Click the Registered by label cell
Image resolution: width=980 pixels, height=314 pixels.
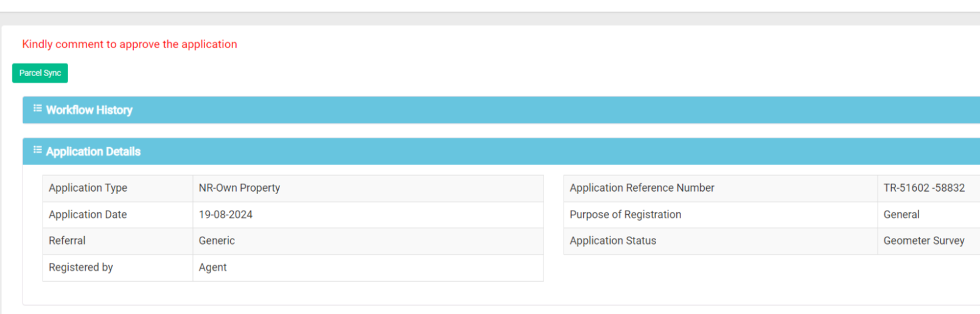click(x=117, y=268)
